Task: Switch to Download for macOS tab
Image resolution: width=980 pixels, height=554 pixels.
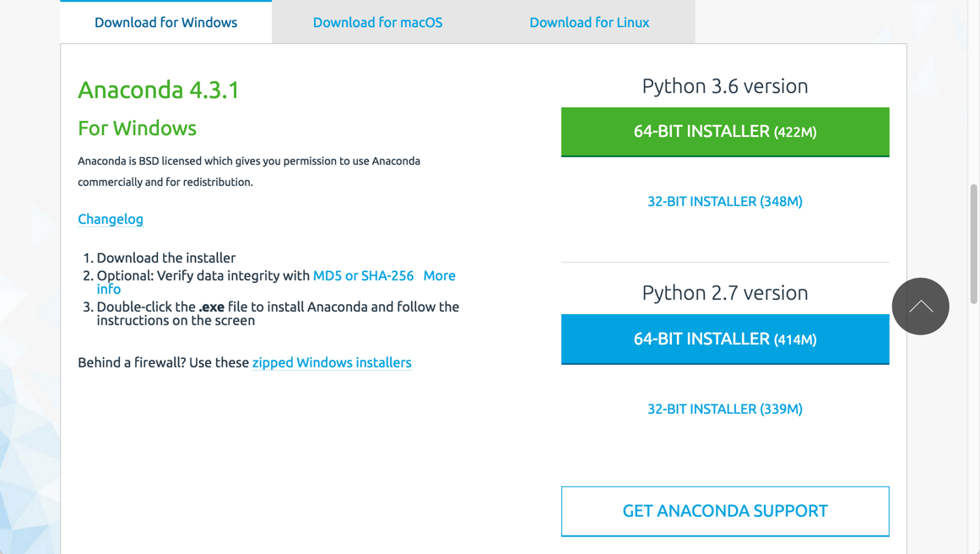Action: [x=377, y=23]
